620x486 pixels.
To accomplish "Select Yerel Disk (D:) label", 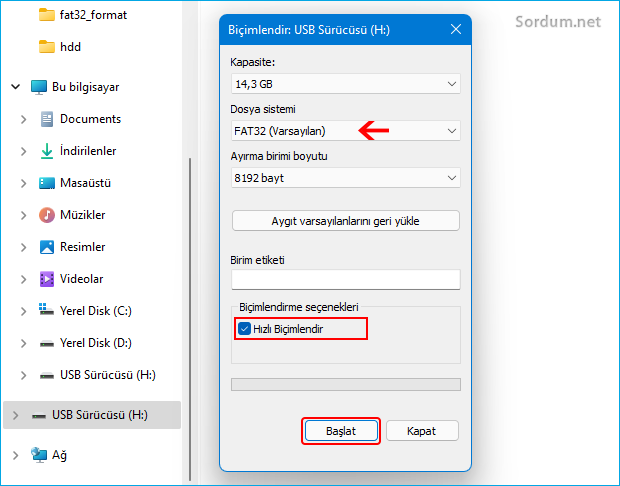I will (x=96, y=343).
